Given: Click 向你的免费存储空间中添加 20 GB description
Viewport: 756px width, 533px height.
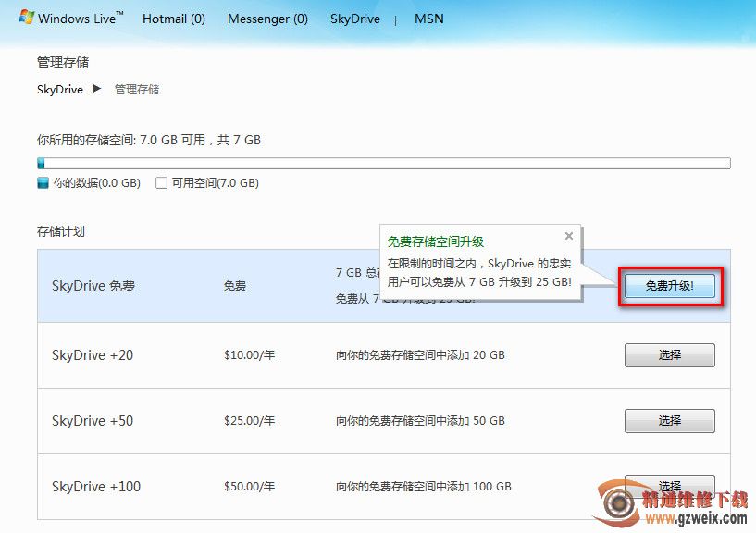Looking at the screenshot, I should coord(420,355).
